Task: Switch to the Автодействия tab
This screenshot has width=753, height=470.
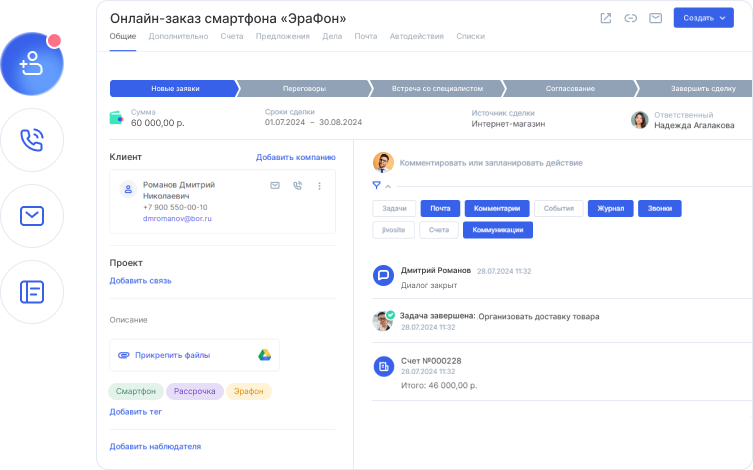Action: (x=415, y=36)
